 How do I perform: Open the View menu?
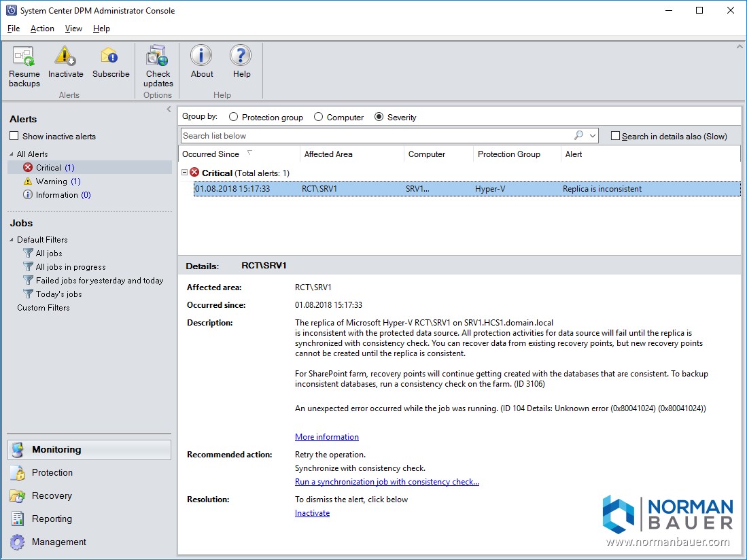coord(73,29)
